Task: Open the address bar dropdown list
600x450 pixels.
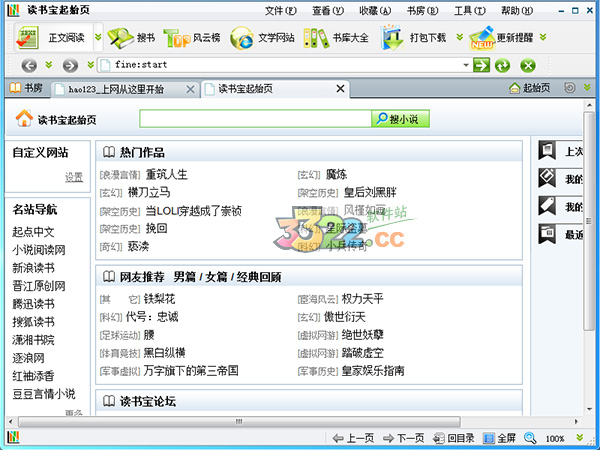Action: 466,65
